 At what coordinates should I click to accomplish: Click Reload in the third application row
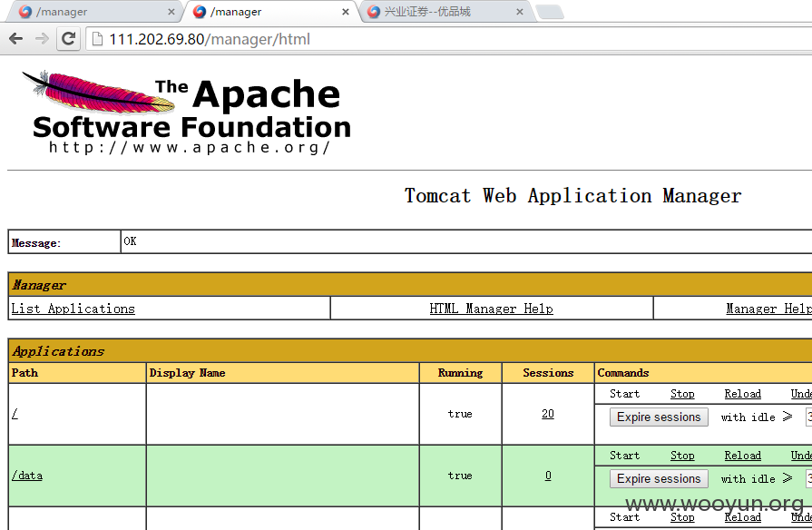pyautogui.click(x=743, y=517)
